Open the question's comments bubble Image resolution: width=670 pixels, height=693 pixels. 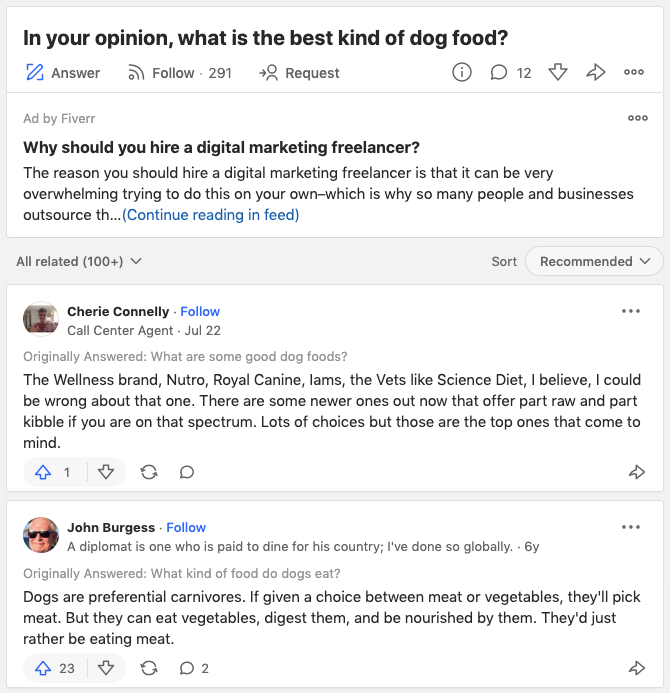coord(498,72)
